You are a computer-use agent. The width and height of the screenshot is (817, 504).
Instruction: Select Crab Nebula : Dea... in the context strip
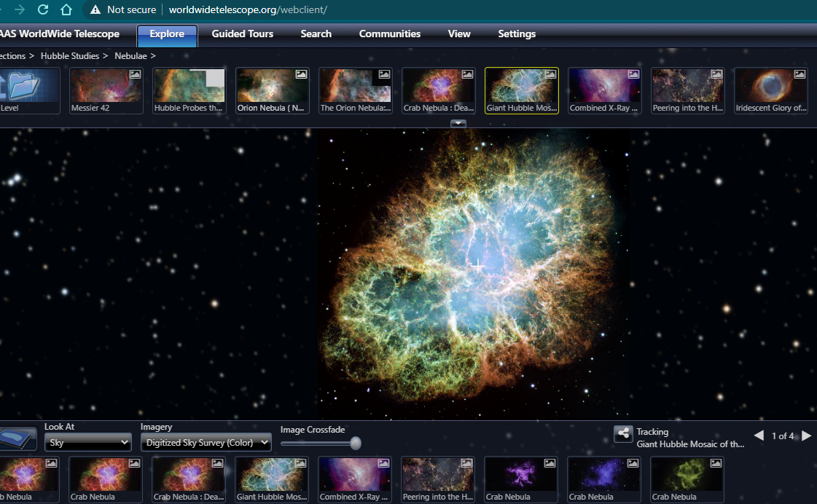point(189,479)
